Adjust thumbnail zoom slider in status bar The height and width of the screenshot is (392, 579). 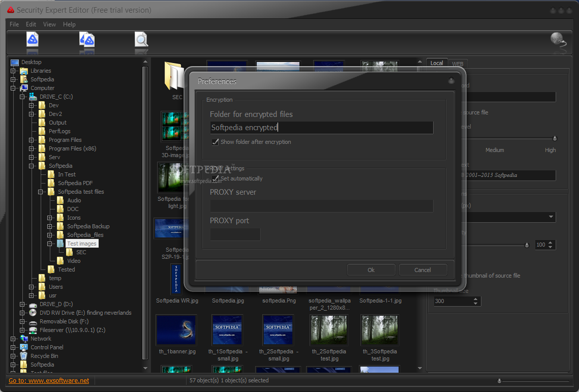click(499, 380)
